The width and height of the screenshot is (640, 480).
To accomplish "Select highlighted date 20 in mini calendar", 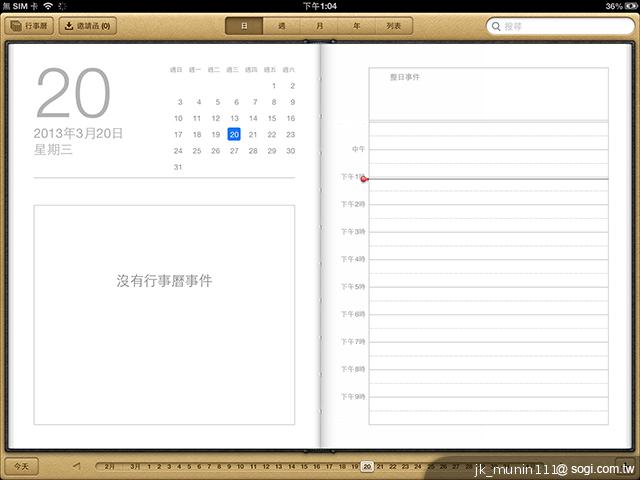I will point(234,134).
